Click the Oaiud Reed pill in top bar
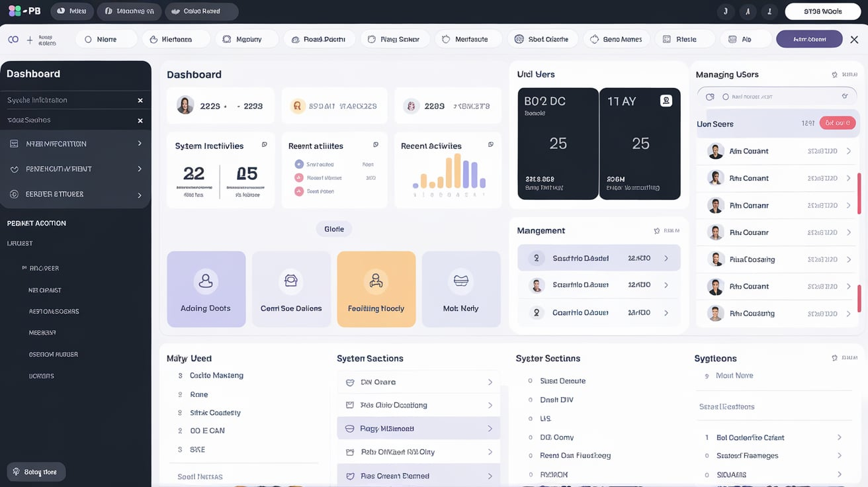This screenshot has width=868, height=487. pos(201,11)
